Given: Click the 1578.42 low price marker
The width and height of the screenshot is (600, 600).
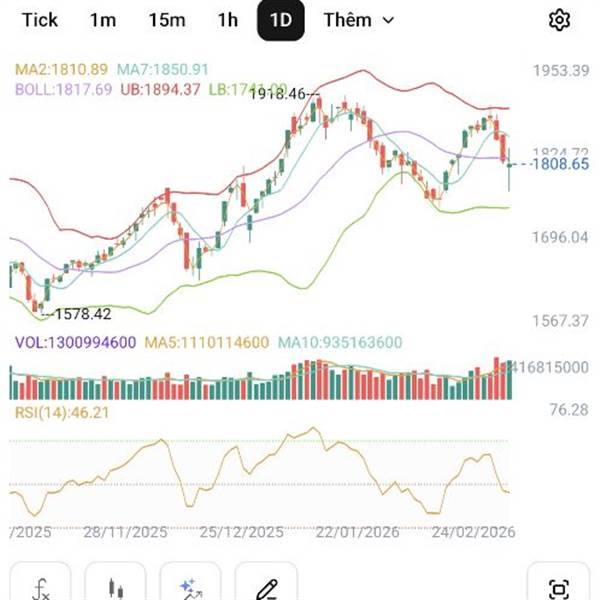Looking at the screenshot, I should [x=82, y=314].
